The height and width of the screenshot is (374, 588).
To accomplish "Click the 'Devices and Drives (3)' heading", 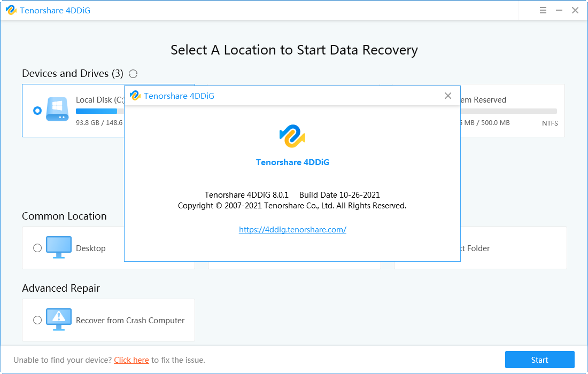I will [73, 73].
